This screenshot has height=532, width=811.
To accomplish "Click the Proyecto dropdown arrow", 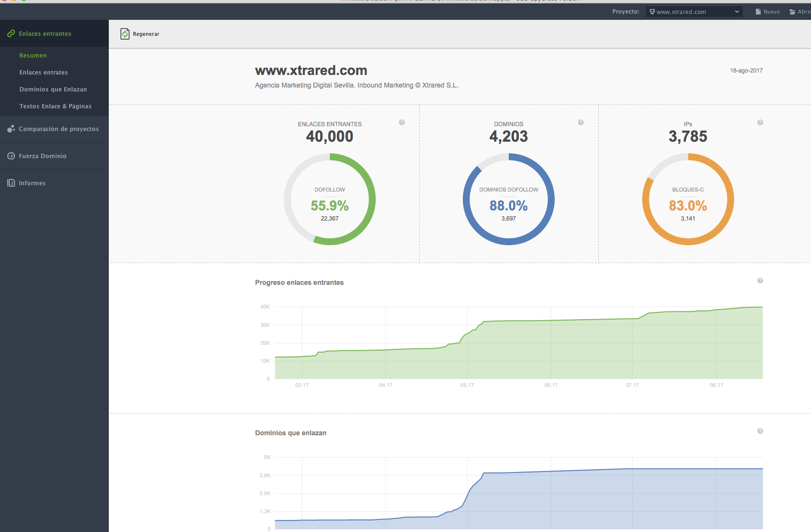I will pyautogui.click(x=737, y=12).
